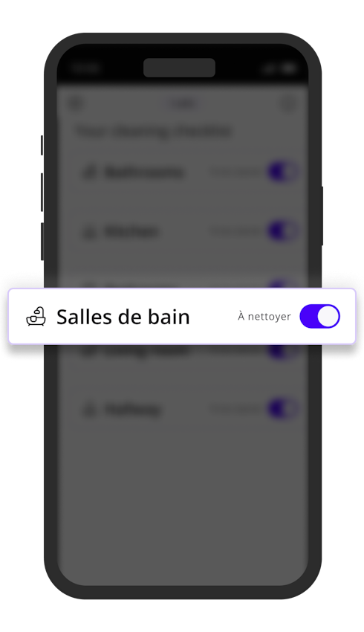The width and height of the screenshot is (364, 632).
Task: Toggle the blurred Bathrooms switch
Action: point(283,172)
